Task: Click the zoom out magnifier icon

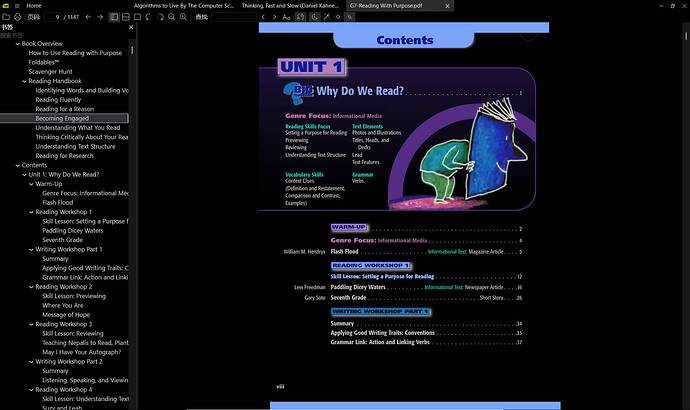Action: pos(172,17)
